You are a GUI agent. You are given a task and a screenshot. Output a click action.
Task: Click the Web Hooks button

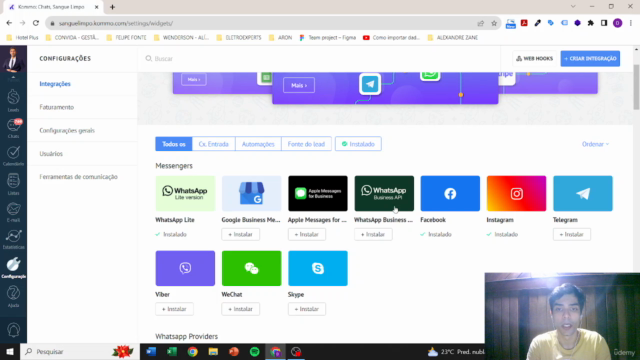(x=534, y=59)
